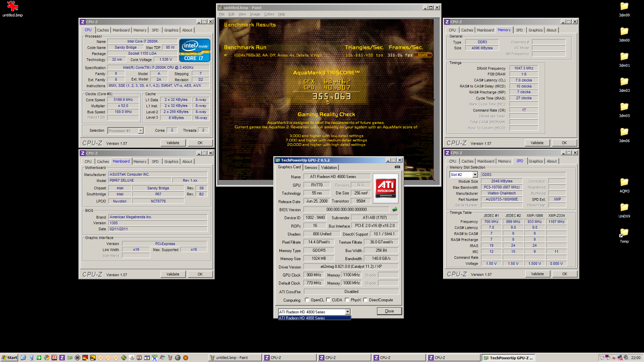Open the AQM3 desktop folder

pos(624,185)
